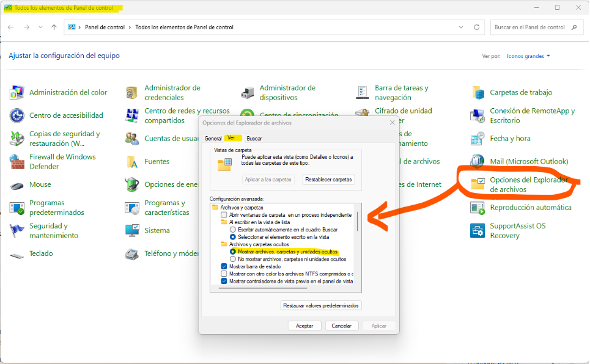
Task: Open SupportAssist OS Recovery icon
Action: point(478,230)
